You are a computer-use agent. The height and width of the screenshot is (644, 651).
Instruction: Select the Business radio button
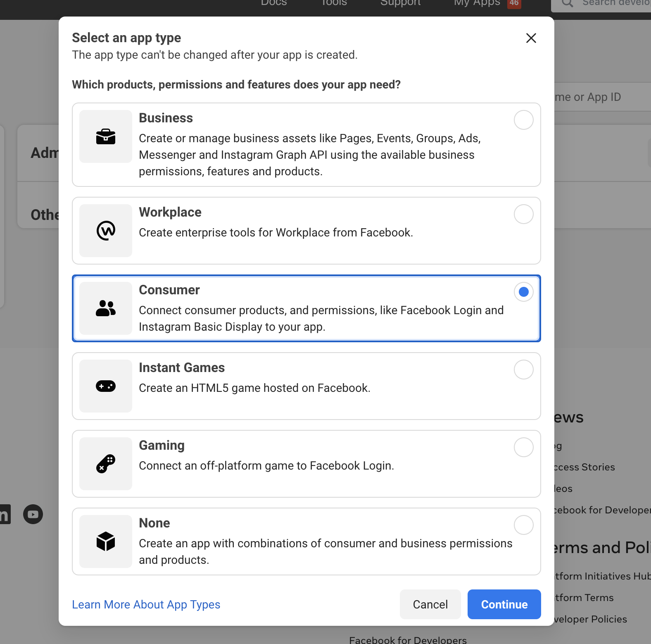[523, 120]
